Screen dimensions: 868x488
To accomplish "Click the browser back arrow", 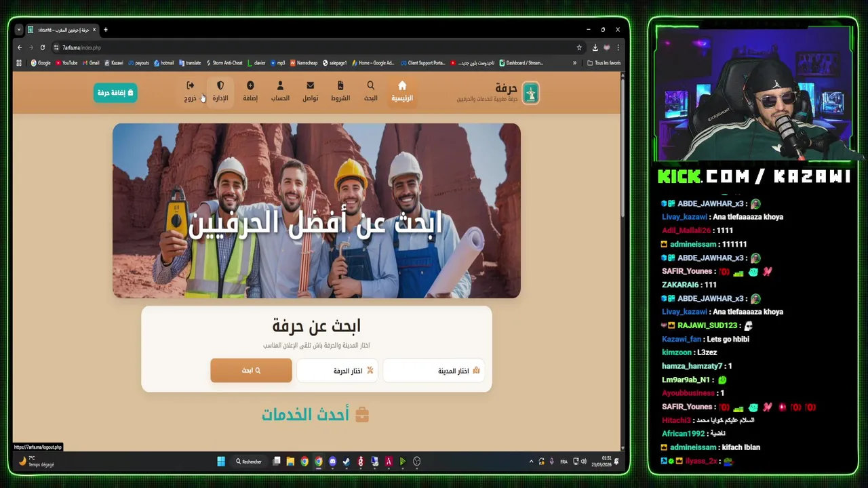I will (x=20, y=47).
